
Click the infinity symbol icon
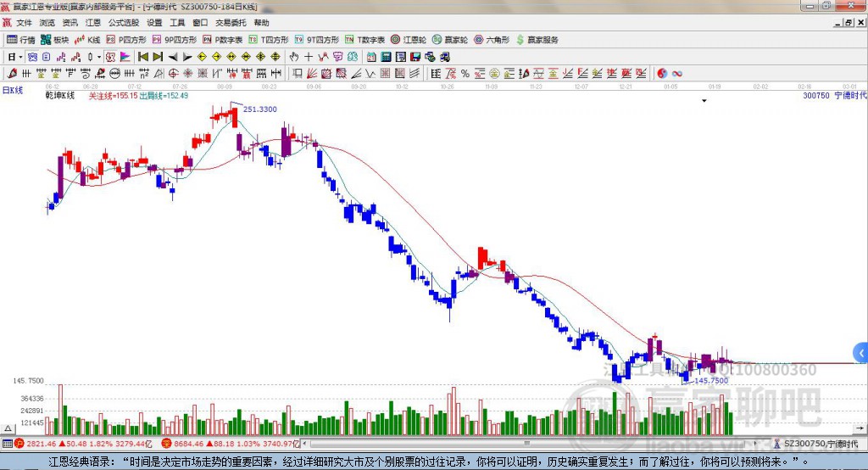676,73
